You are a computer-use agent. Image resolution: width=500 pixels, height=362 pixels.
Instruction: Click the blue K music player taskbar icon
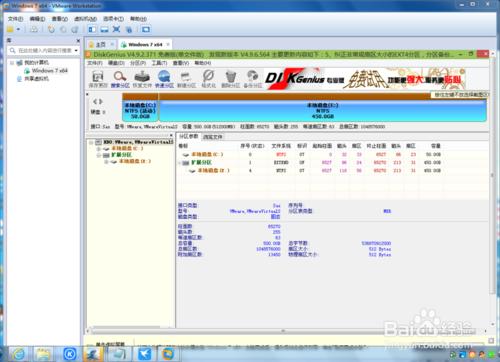tap(70, 354)
